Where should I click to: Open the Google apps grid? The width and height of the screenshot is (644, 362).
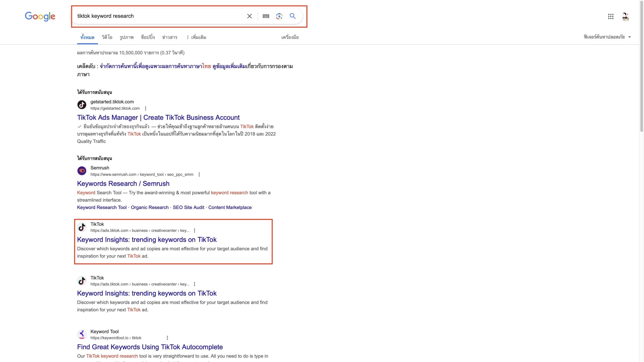click(x=611, y=17)
